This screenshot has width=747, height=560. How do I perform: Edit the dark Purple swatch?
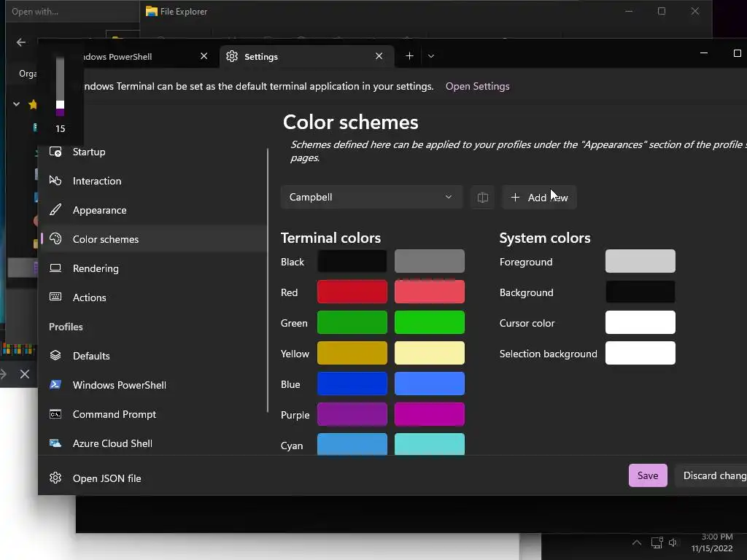click(352, 414)
